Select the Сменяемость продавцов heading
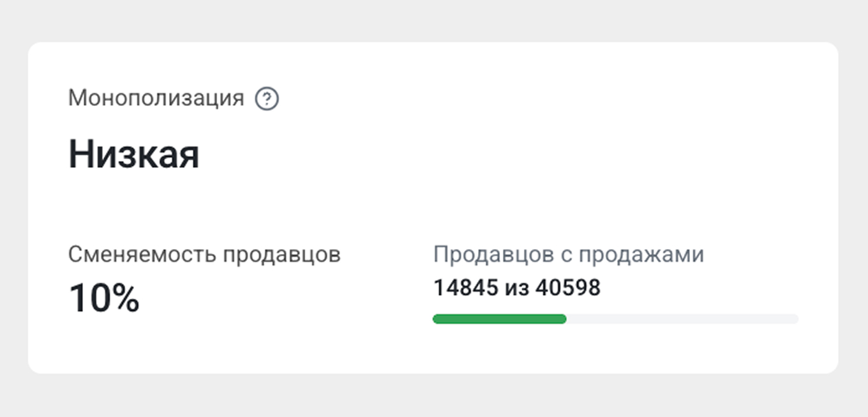 [205, 253]
